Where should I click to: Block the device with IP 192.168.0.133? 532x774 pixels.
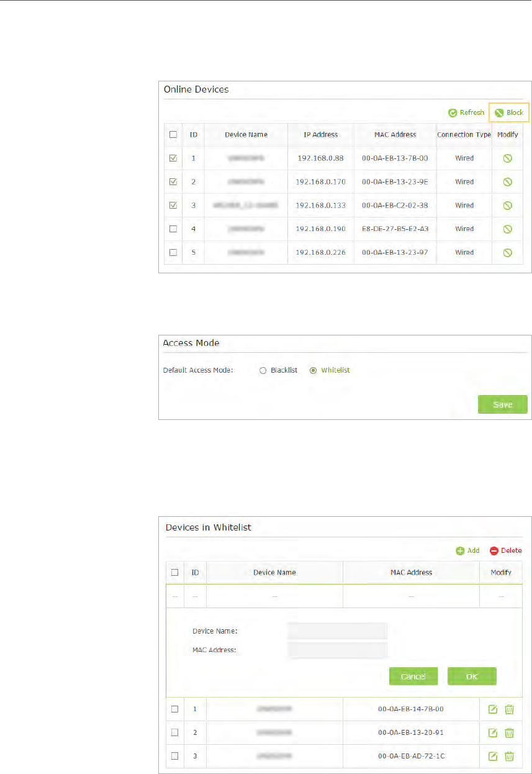(507, 206)
